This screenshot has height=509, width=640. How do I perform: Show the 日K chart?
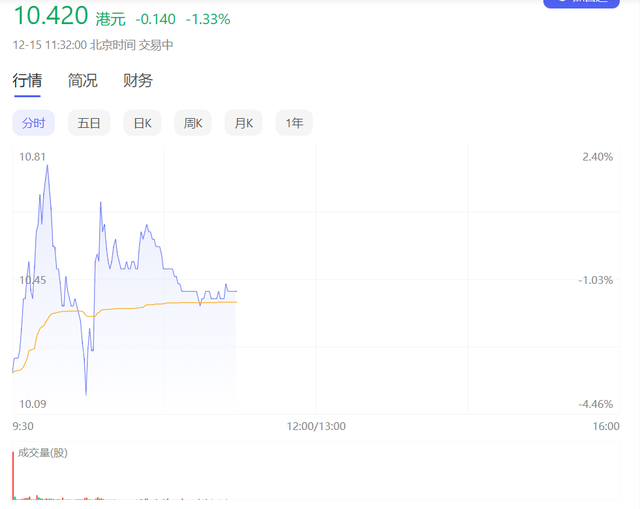pyautogui.click(x=142, y=122)
